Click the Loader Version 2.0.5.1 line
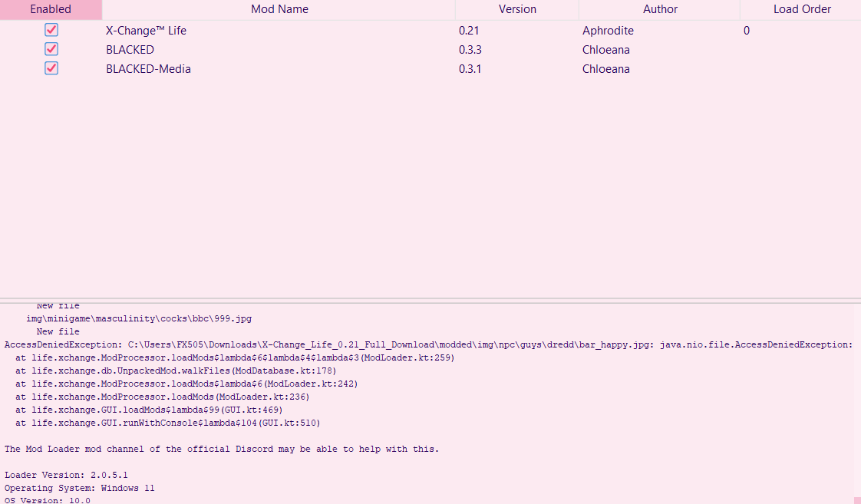861x504 pixels. [66, 476]
